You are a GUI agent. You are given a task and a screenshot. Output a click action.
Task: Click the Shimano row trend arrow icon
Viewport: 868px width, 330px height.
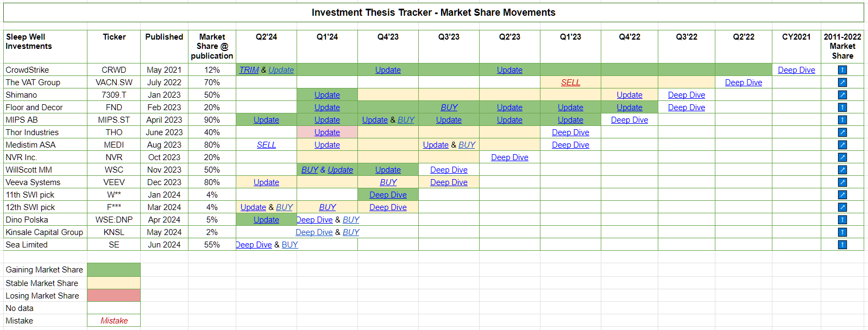coord(842,95)
